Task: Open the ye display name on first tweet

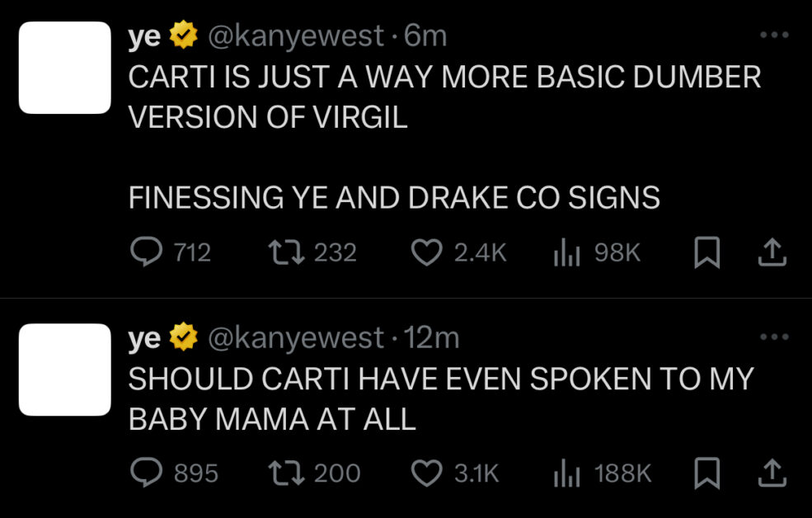Action: (x=144, y=37)
